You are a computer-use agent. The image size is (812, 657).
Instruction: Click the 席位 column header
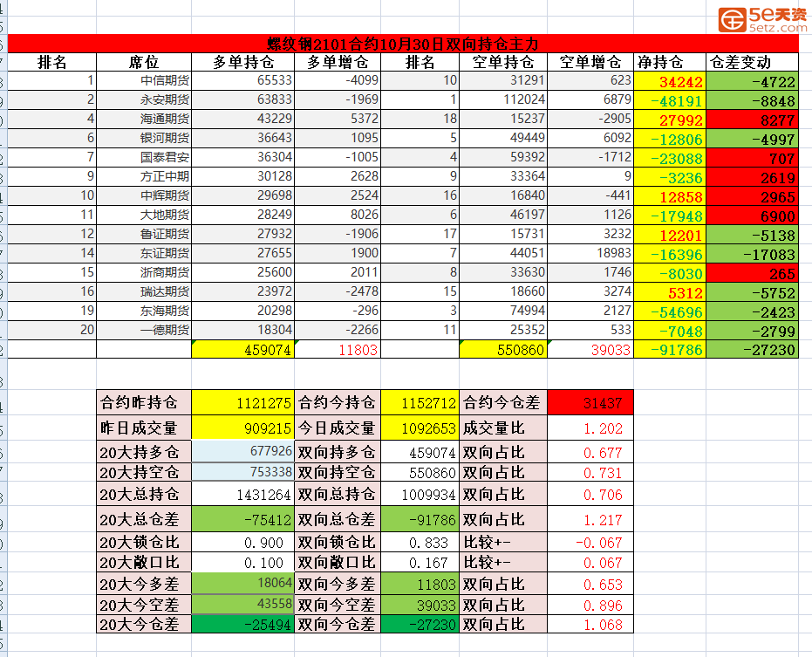[x=144, y=62]
